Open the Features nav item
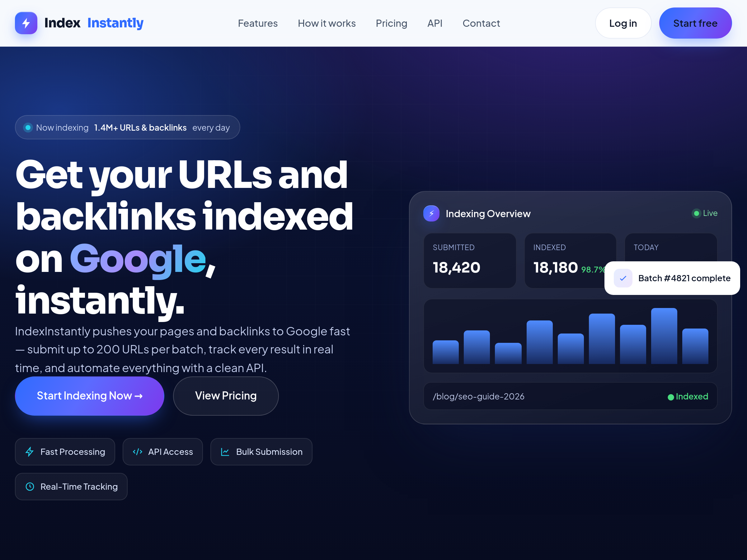The image size is (747, 560). (258, 23)
